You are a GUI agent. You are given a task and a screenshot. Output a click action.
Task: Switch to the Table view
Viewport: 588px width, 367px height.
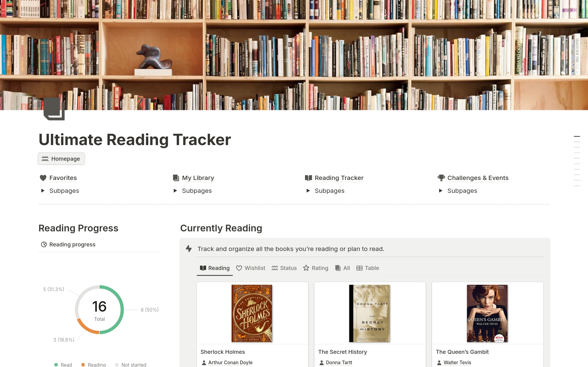click(367, 268)
